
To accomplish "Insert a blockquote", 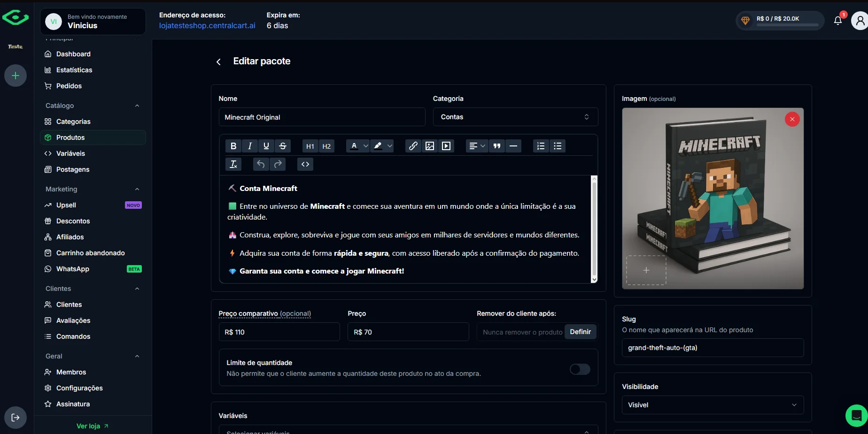I will click(x=497, y=146).
